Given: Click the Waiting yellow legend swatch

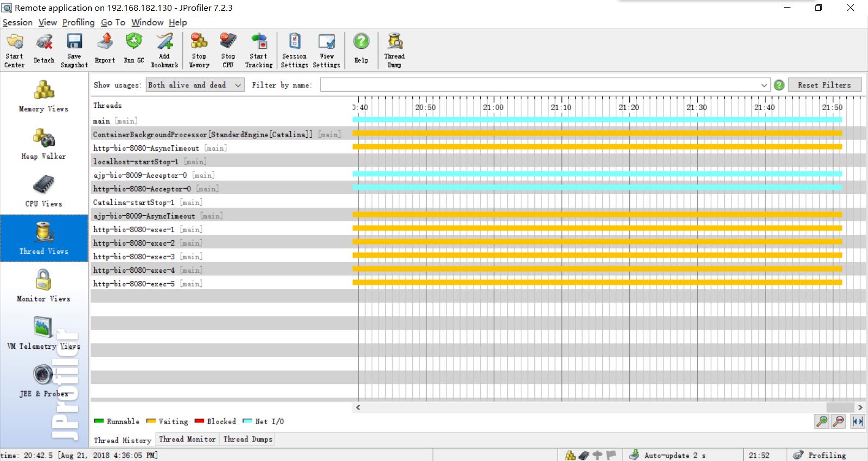Looking at the screenshot, I should coord(151,421).
